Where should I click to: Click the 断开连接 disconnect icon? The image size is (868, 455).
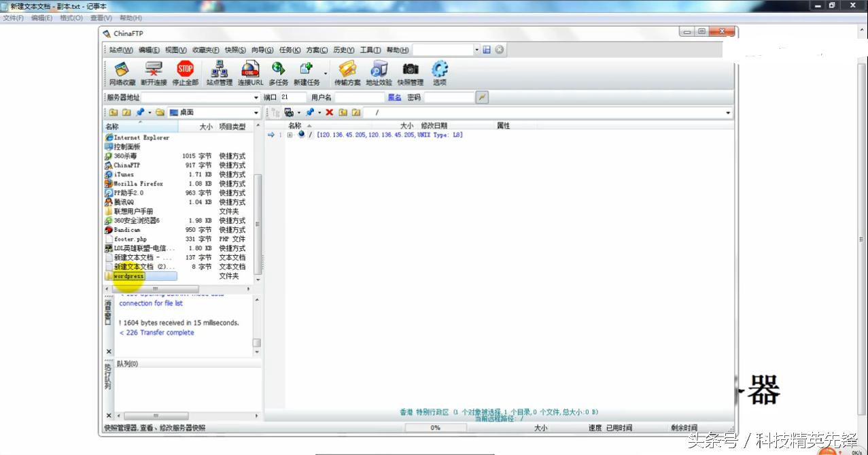(x=154, y=73)
